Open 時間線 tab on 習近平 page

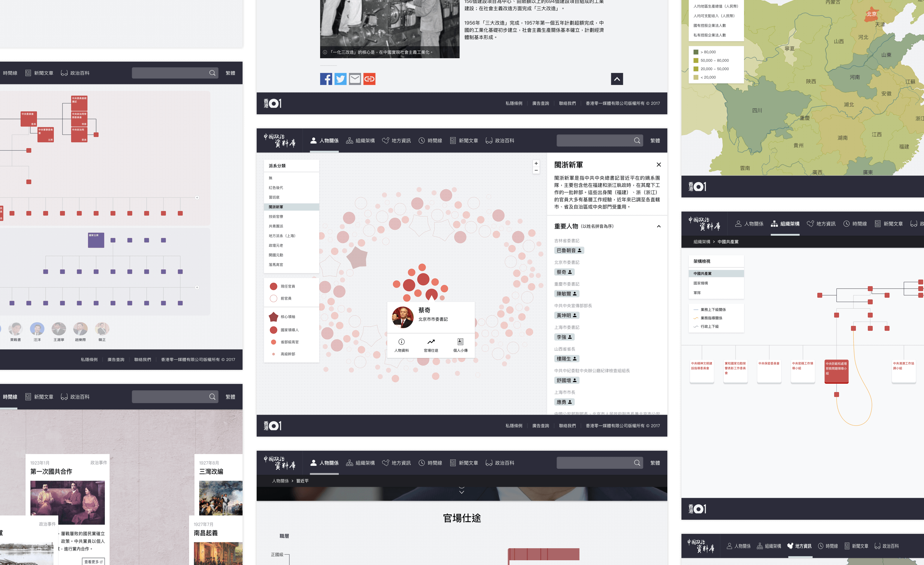[431, 463]
